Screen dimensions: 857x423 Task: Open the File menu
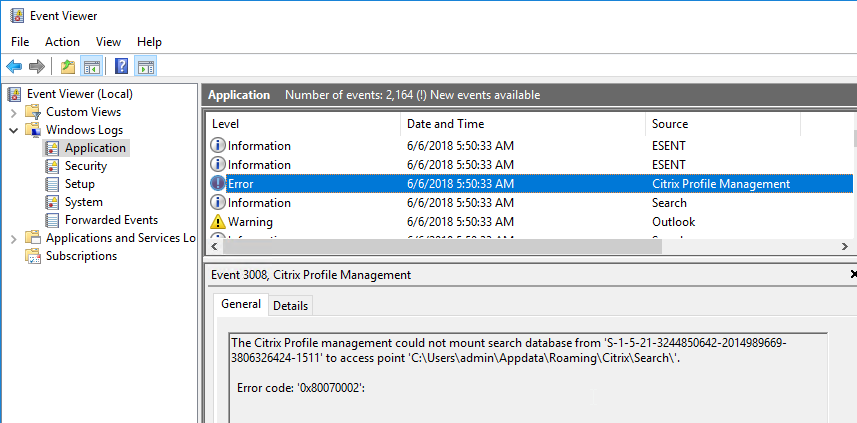pyautogui.click(x=20, y=42)
